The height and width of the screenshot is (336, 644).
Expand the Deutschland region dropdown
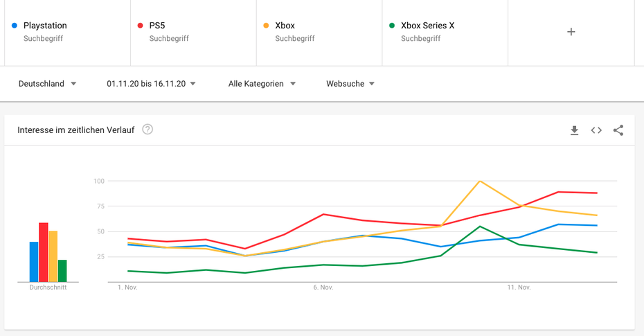coord(47,84)
